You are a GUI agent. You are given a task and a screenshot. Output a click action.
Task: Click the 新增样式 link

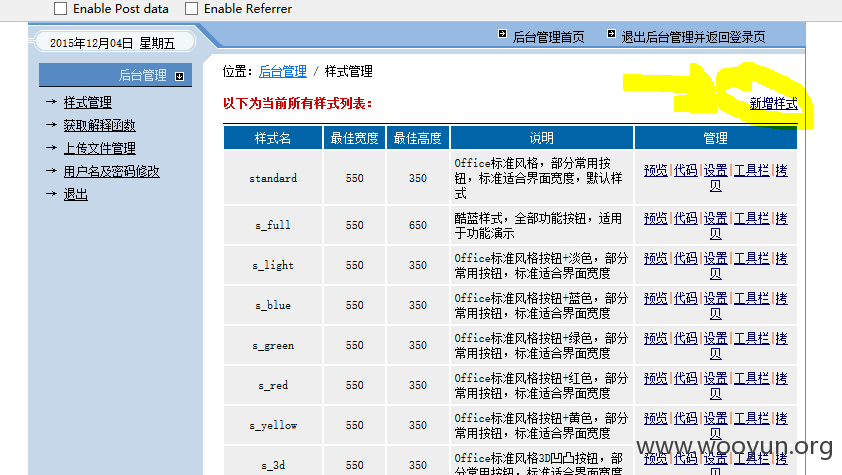pyautogui.click(x=773, y=103)
